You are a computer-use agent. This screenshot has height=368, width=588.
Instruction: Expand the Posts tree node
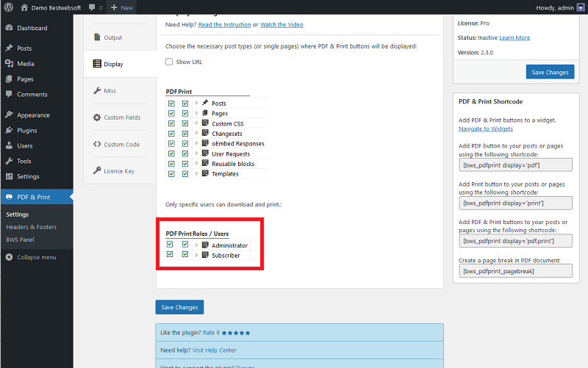point(196,103)
